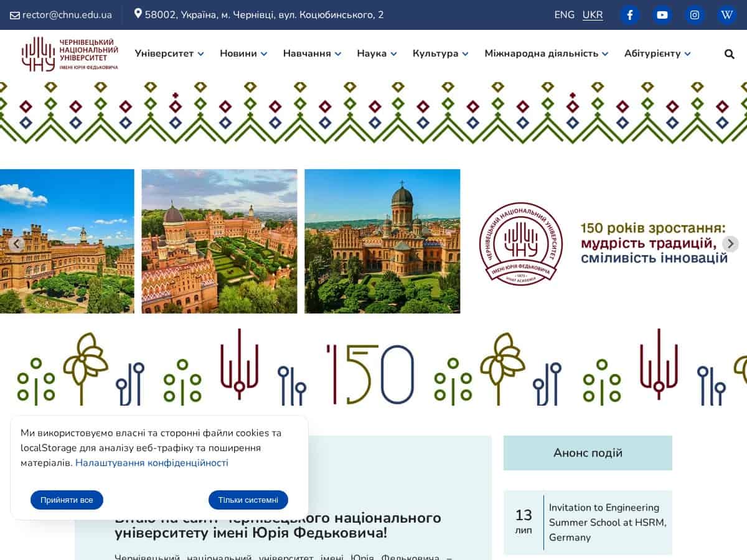747x560 pixels.
Task: Expand the Культура menu
Action: pos(441,54)
